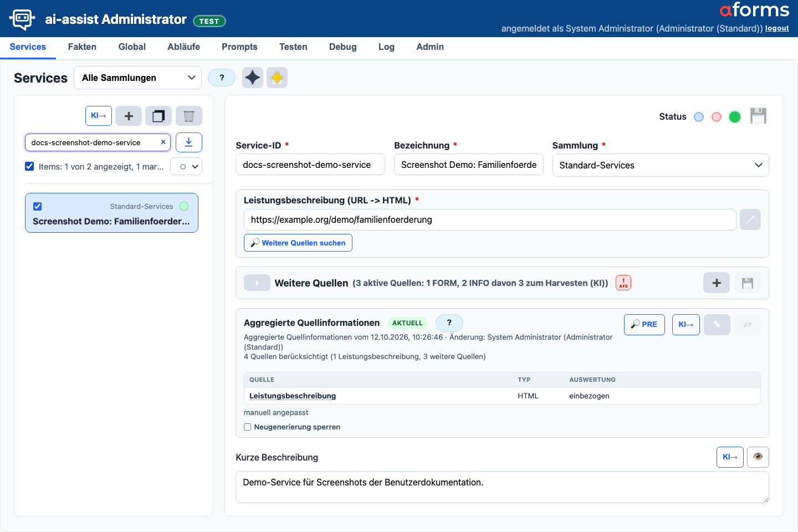Open the status filter dropdown next to Items count
798x532 pixels.
pos(186,166)
